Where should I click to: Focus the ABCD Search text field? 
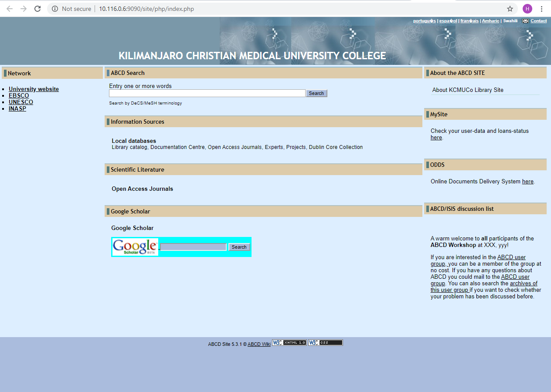point(207,93)
